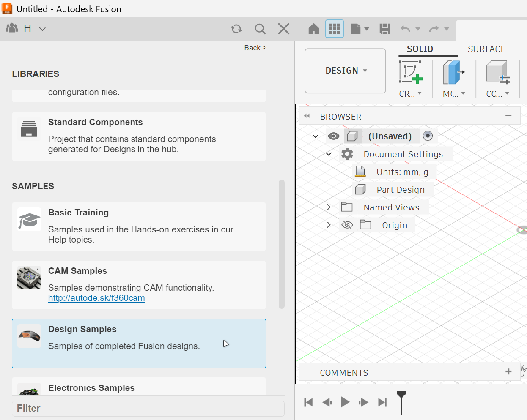Screen dimensions: 527x420
Task: Open the File menu dropdown arrow
Action: [x=367, y=29]
